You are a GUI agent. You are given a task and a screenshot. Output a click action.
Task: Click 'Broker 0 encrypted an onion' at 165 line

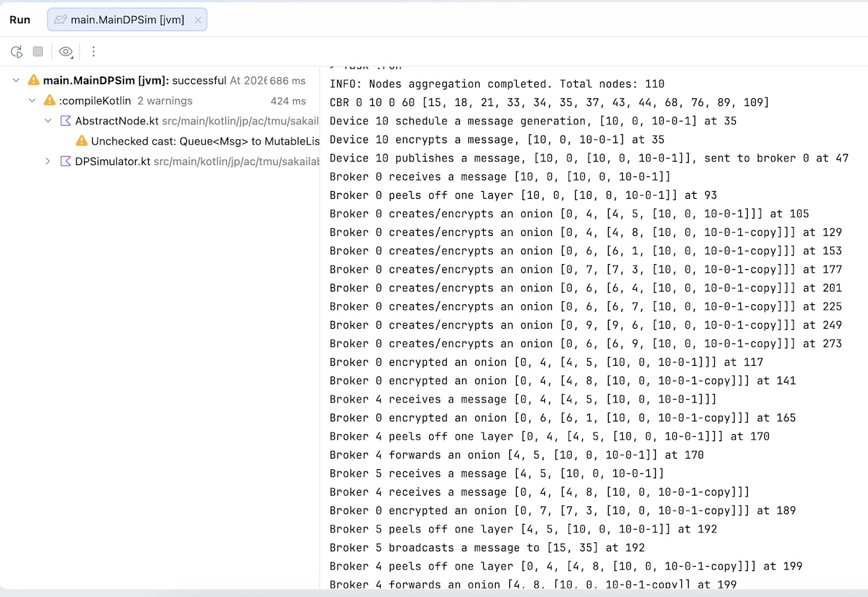click(x=563, y=418)
